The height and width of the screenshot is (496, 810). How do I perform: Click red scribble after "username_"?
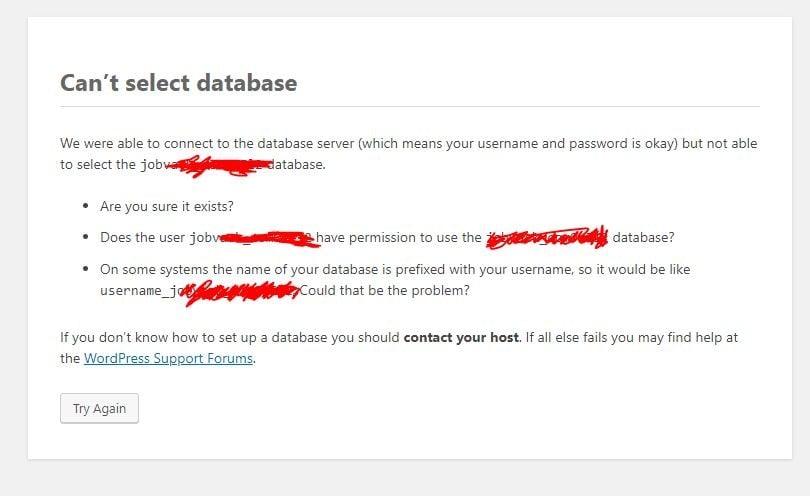point(240,291)
